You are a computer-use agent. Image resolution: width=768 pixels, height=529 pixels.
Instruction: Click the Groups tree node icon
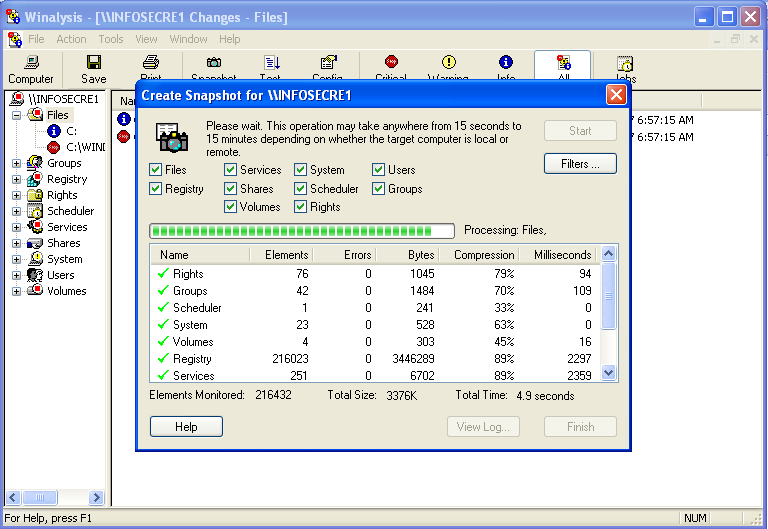click(35, 163)
